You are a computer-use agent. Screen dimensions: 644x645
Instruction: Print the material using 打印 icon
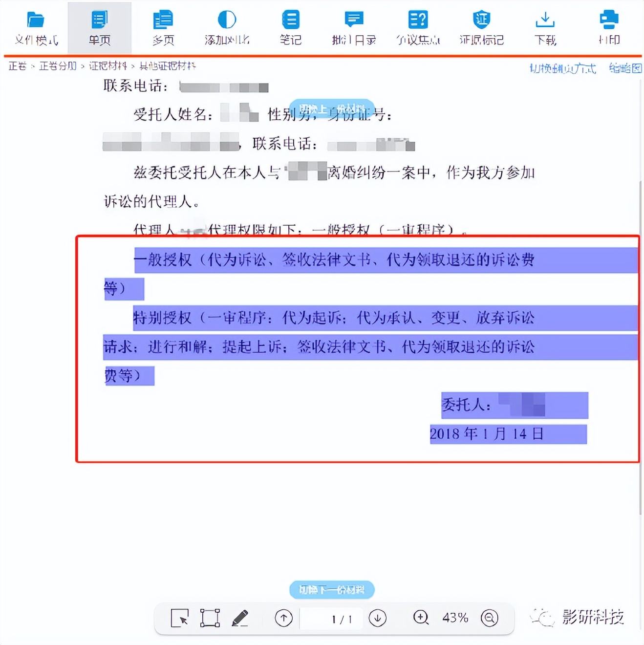pyautogui.click(x=607, y=27)
